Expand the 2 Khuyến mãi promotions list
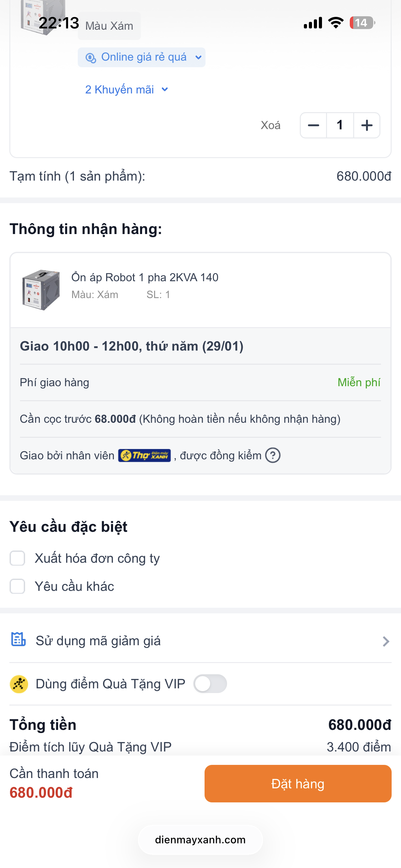The image size is (401, 868). 126,90
